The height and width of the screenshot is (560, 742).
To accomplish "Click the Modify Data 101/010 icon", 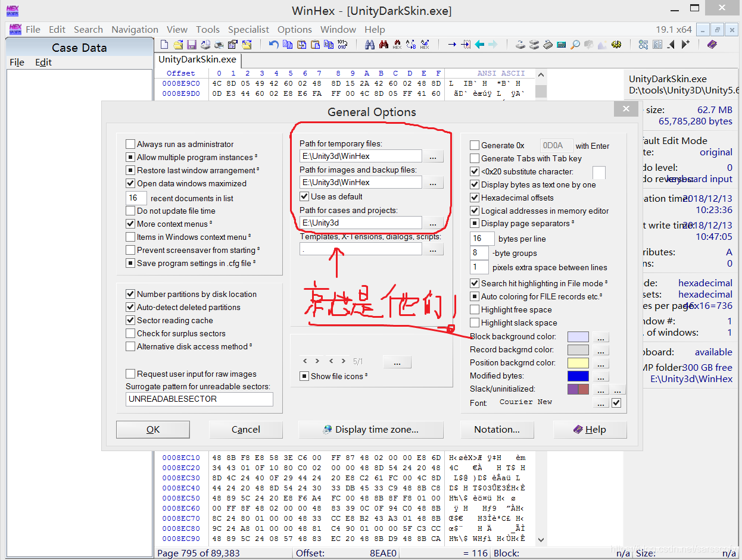I will point(342,45).
